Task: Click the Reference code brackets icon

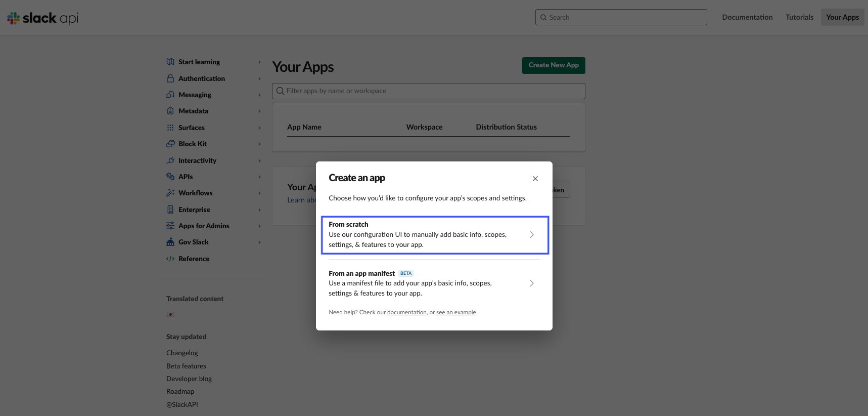Action: pos(170,259)
